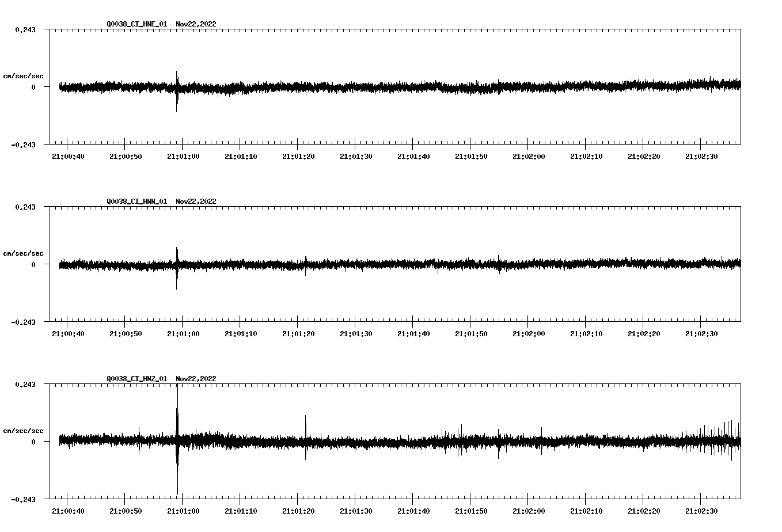This screenshot has height=532, width=782.
Task: Click the large spike near 21:00:59 on HNZ trace
Action: click(177, 440)
